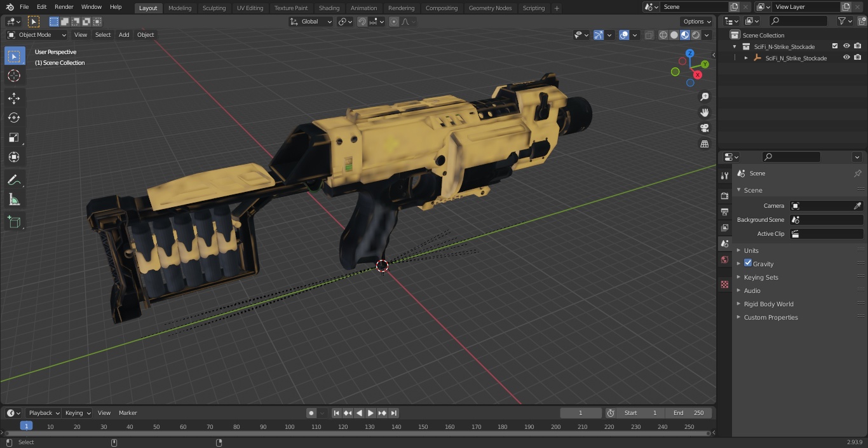Screen dimensions: 868x448
Task: Open the Render menu
Action: tap(64, 7)
